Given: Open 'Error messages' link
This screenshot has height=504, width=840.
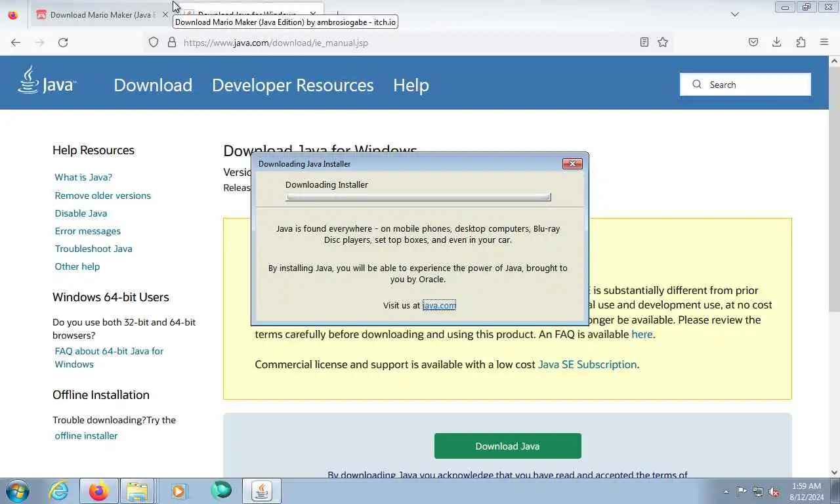Looking at the screenshot, I should coord(88,231).
